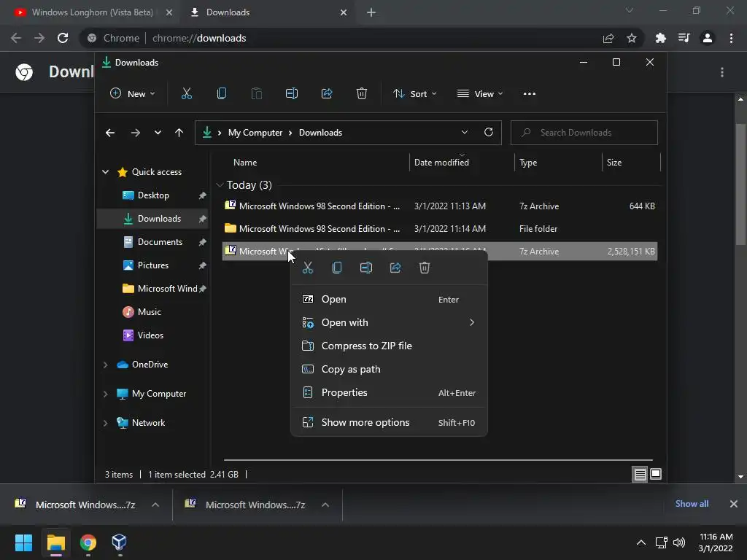The height and width of the screenshot is (560, 747).
Task: Expand the Network tree node
Action: [x=105, y=423]
